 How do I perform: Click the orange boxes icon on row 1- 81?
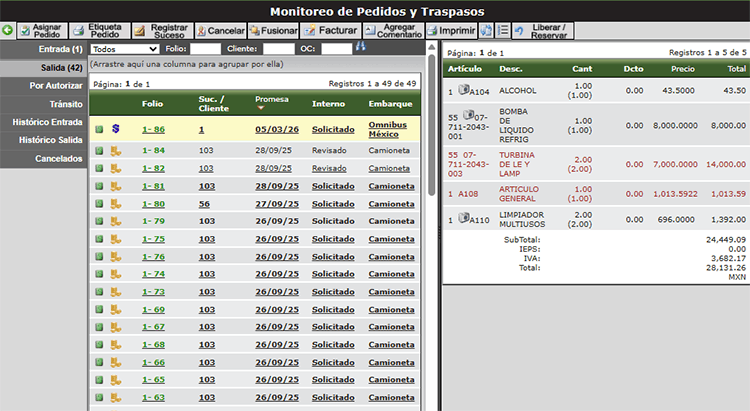click(116, 186)
